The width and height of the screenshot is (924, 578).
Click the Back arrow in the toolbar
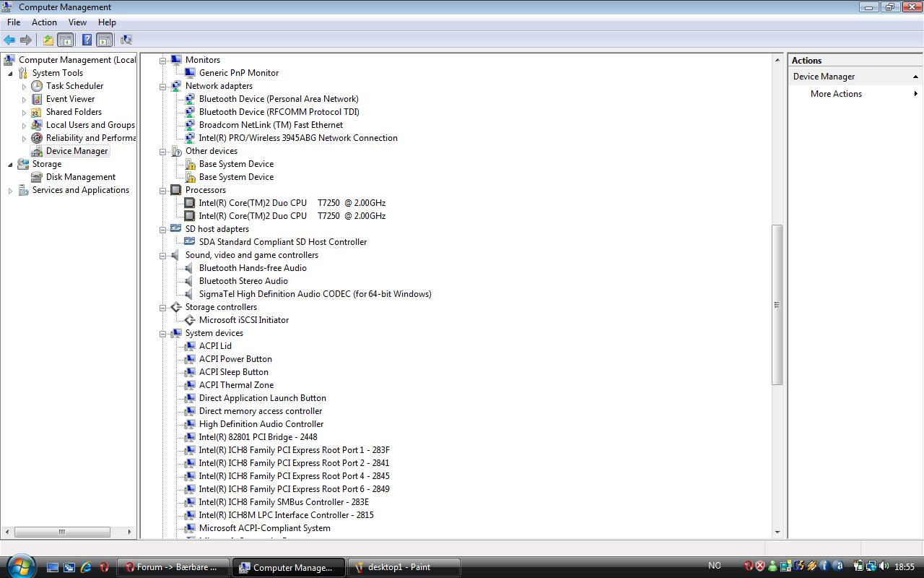(9, 40)
